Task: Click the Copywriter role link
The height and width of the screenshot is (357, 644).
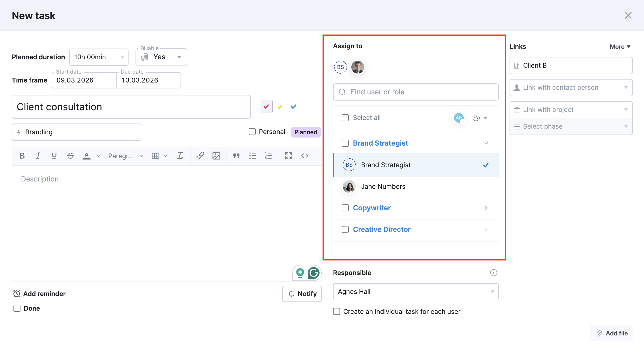Action: 372,208
